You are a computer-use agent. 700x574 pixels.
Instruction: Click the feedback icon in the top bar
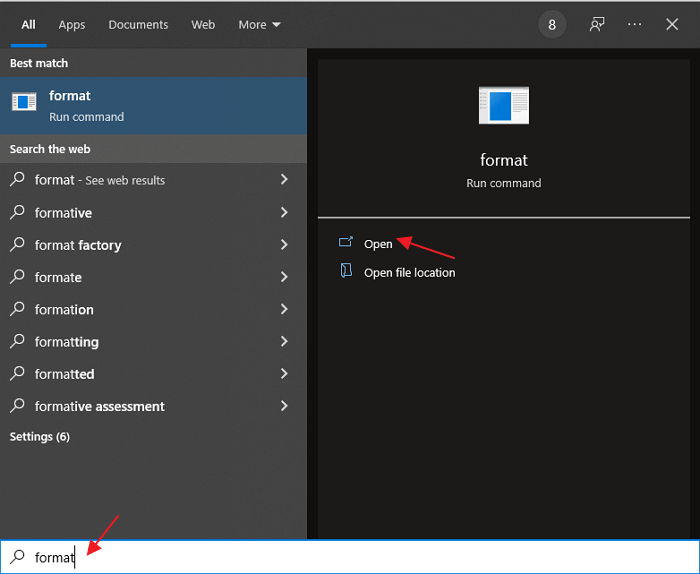597,25
